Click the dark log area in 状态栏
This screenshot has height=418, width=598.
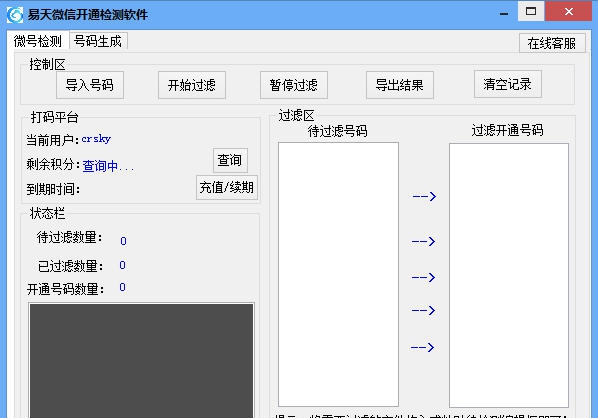pos(141,360)
